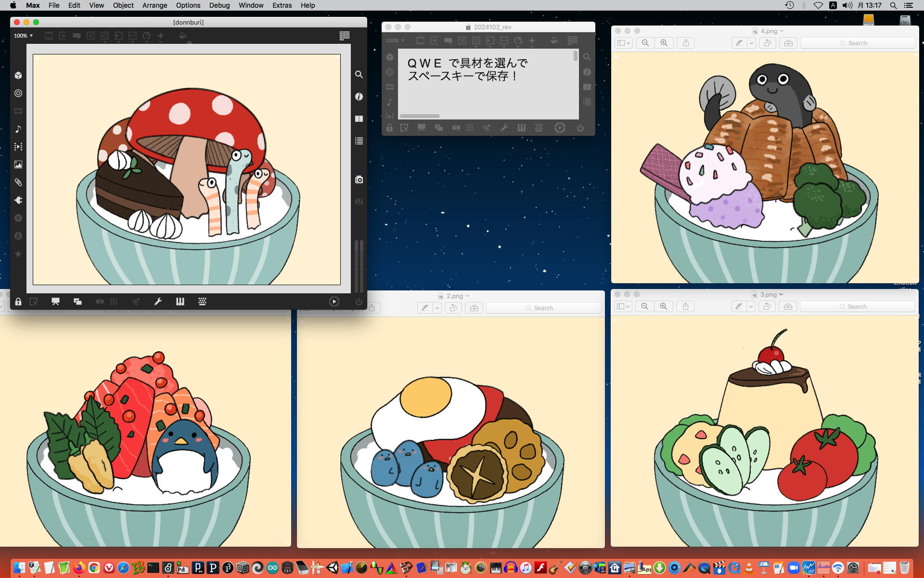The width and height of the screenshot is (924, 578).
Task: Toggle audio power button in donnburi patcher
Action: click(359, 302)
